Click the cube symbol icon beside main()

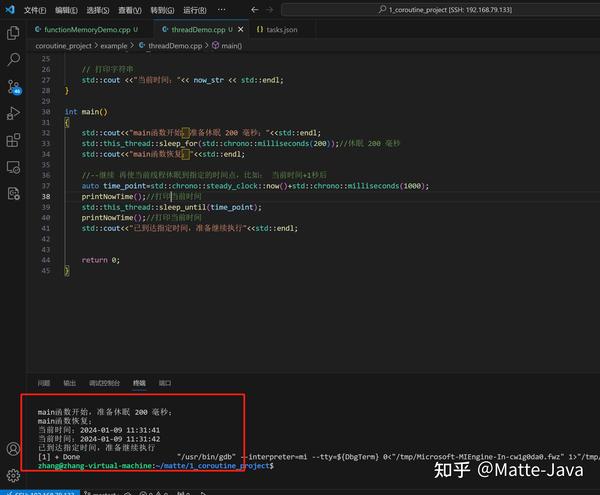click(215, 46)
